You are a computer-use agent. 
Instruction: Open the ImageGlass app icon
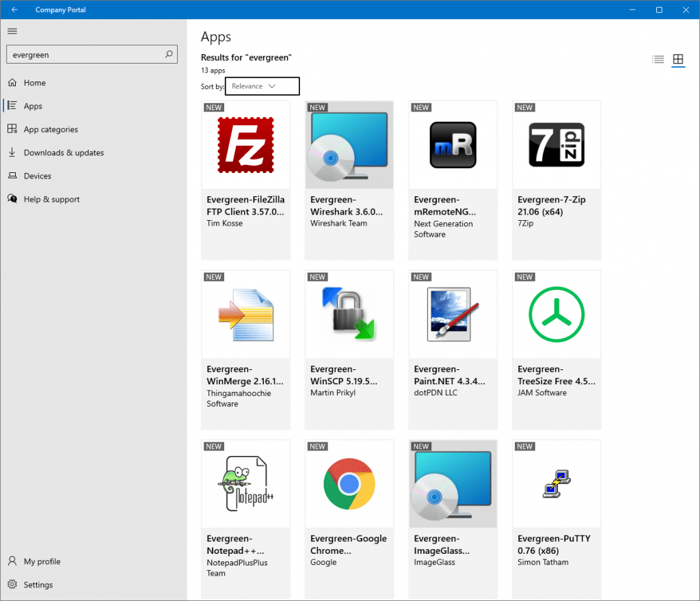(x=453, y=485)
